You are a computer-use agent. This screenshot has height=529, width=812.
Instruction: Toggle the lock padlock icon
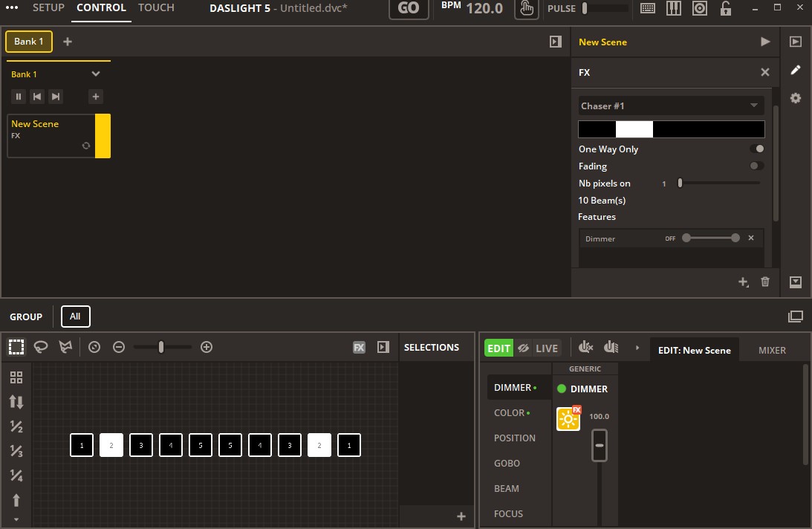(726, 8)
